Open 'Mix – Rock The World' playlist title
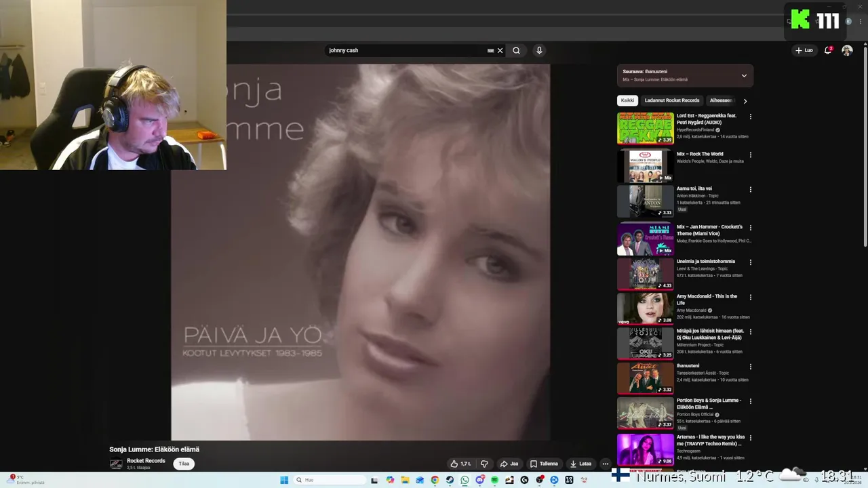868x488 pixels. pyautogui.click(x=700, y=154)
